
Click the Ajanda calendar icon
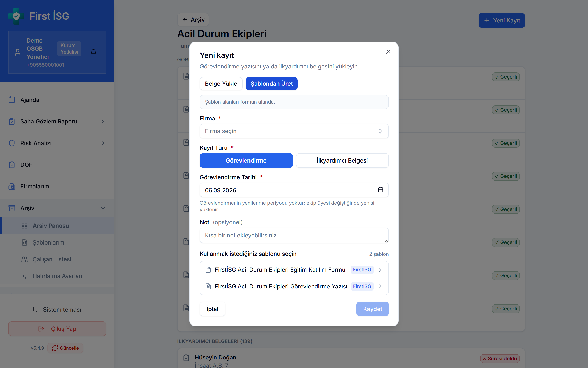click(12, 100)
